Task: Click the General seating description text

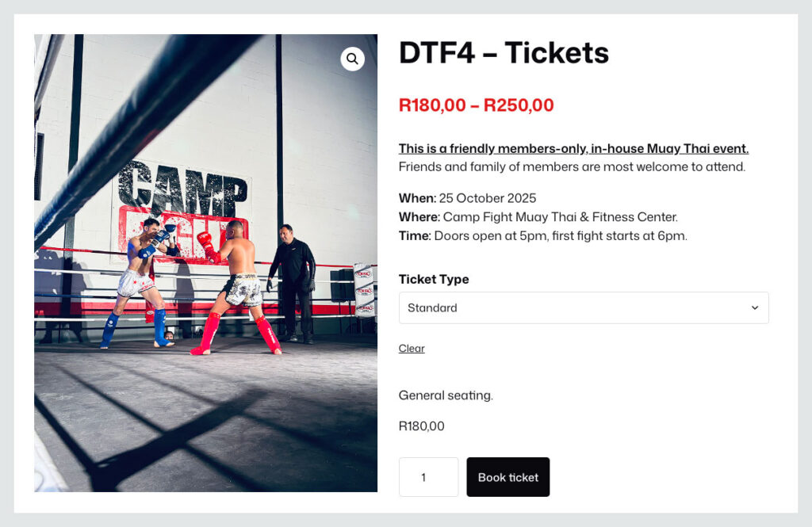Action: click(447, 395)
